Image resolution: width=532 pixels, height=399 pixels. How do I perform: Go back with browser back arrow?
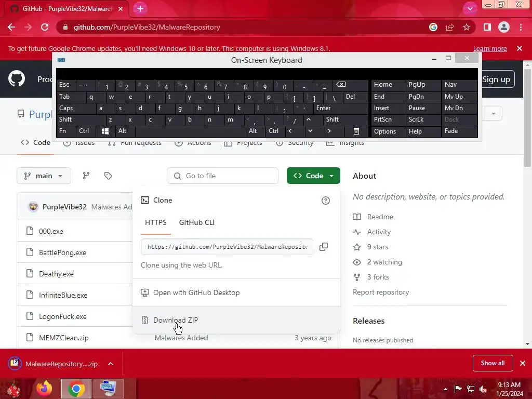tap(11, 27)
